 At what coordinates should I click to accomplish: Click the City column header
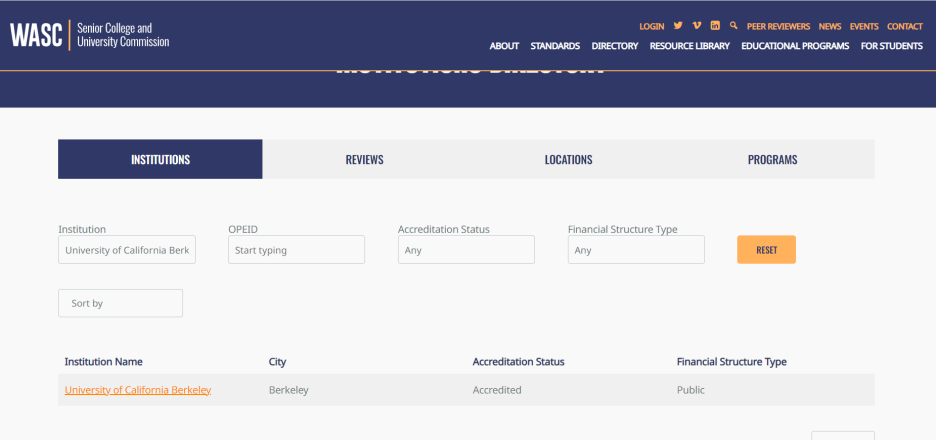[x=278, y=362]
